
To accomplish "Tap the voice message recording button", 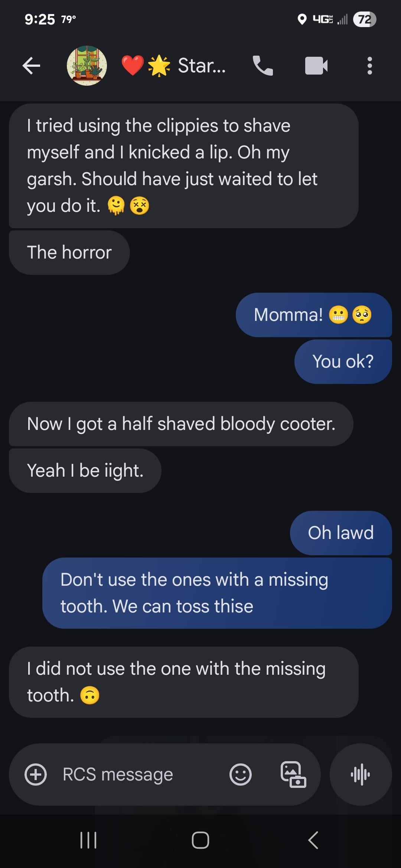I will coord(361,775).
